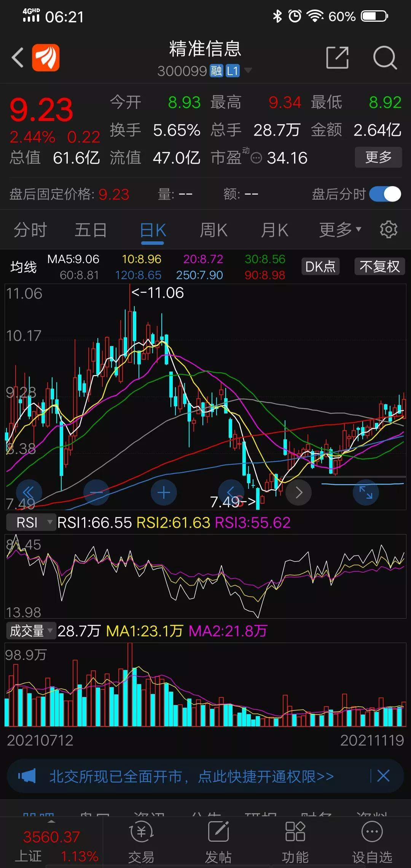Open 更多 quote details
Viewport: 411px width, 868px height.
(378, 157)
